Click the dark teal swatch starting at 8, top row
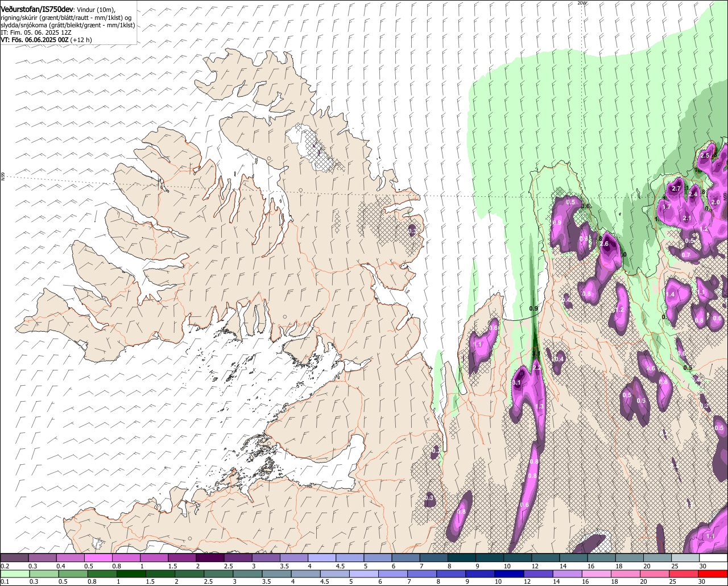Image resolution: width=728 pixels, height=586 pixels. coord(462,558)
